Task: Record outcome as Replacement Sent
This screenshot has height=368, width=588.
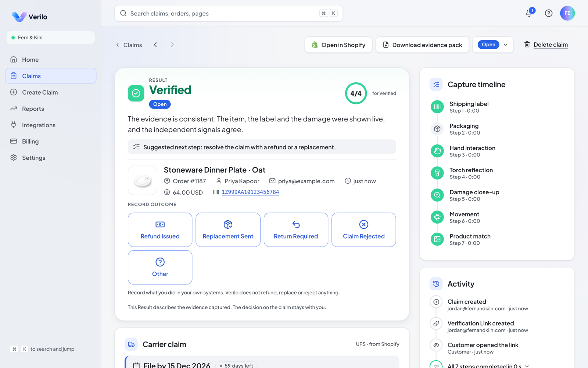Action: [x=228, y=230]
